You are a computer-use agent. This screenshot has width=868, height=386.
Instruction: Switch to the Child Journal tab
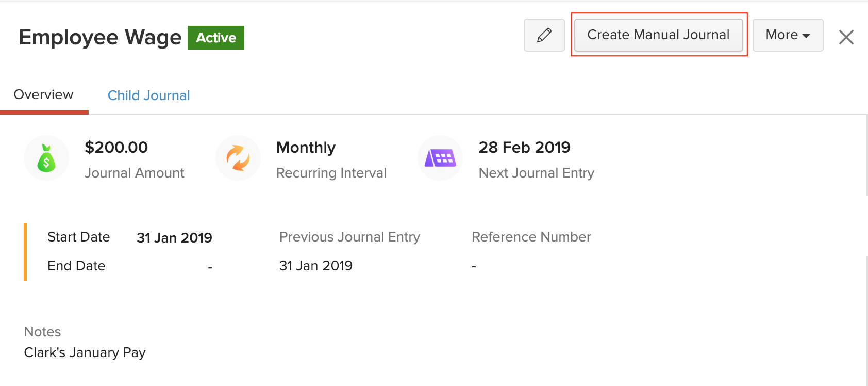click(x=148, y=95)
